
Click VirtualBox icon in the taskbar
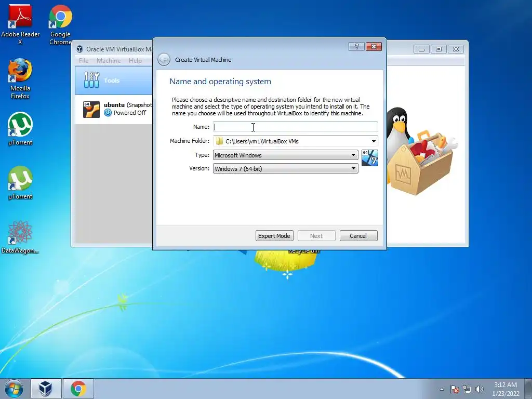[46, 389]
